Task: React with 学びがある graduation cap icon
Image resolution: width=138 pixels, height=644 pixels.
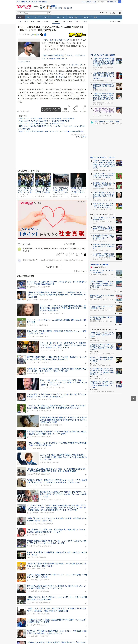Action: [x=65, y=109]
